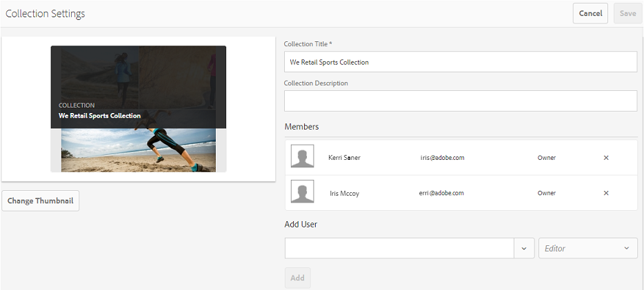
Task: Remove Kerri Saner from members
Action: [x=606, y=158]
